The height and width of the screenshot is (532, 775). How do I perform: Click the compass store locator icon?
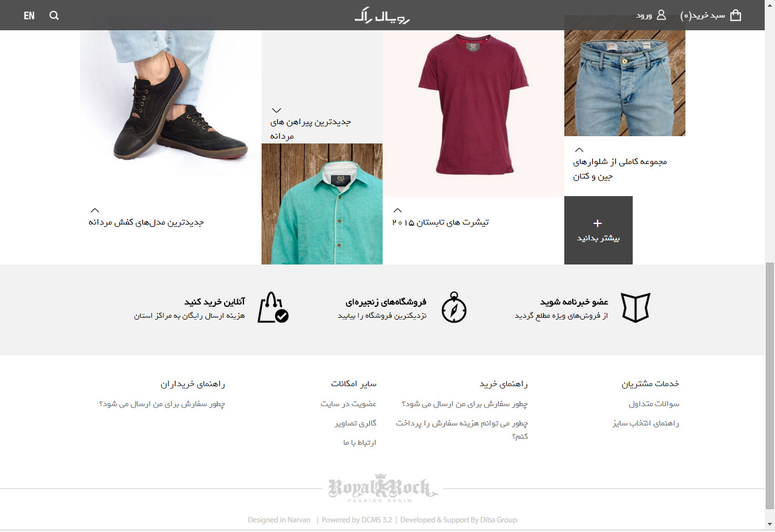pyautogui.click(x=454, y=307)
